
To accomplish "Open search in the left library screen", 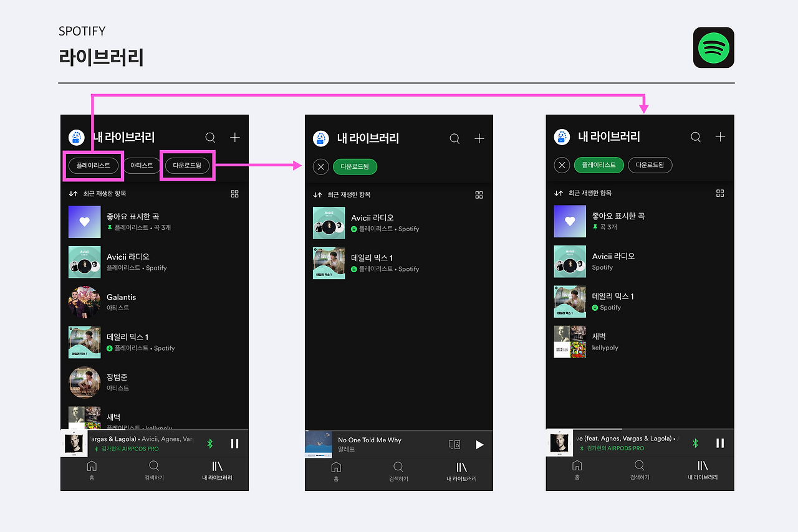I will (210, 138).
